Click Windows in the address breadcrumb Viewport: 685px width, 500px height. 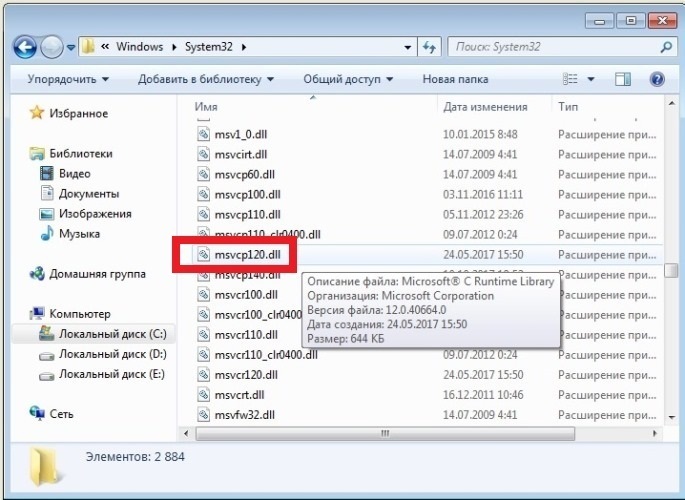pos(139,47)
